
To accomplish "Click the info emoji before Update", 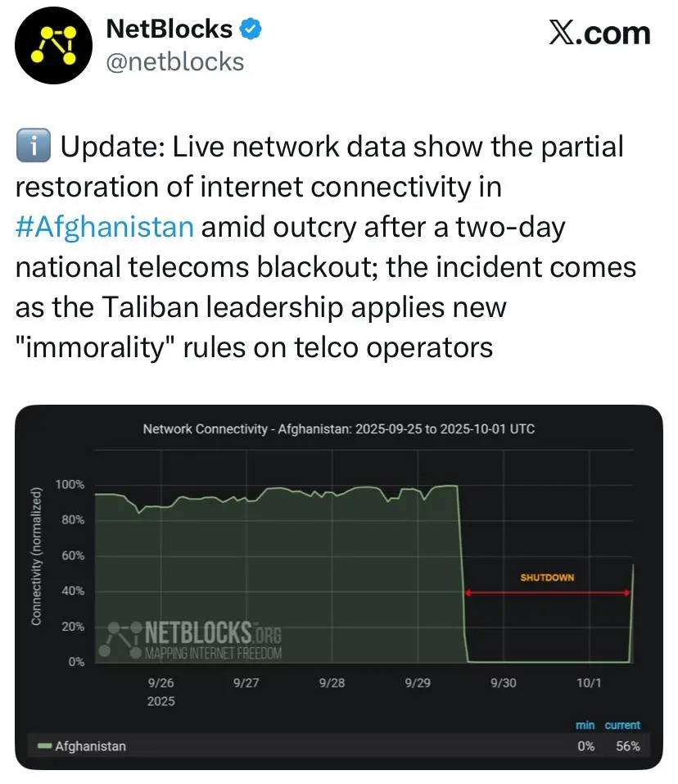I will (34, 147).
